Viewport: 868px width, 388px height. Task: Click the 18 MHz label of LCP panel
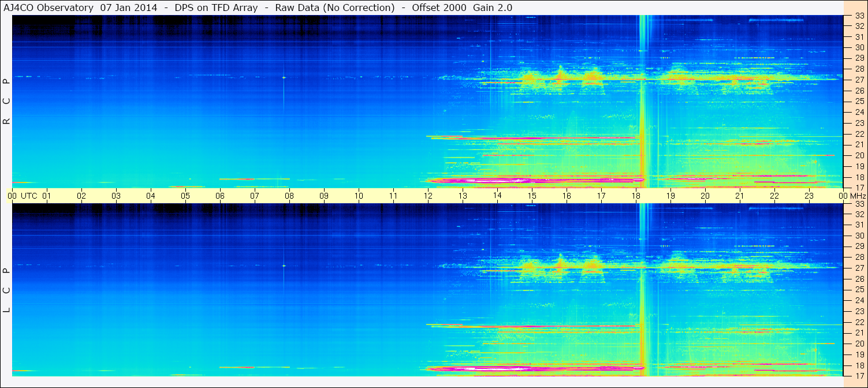tap(859, 365)
